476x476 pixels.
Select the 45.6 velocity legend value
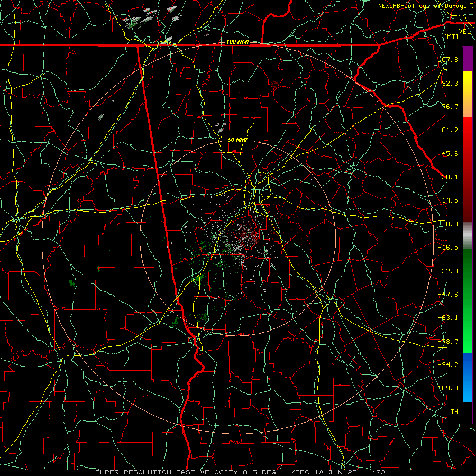coord(450,153)
